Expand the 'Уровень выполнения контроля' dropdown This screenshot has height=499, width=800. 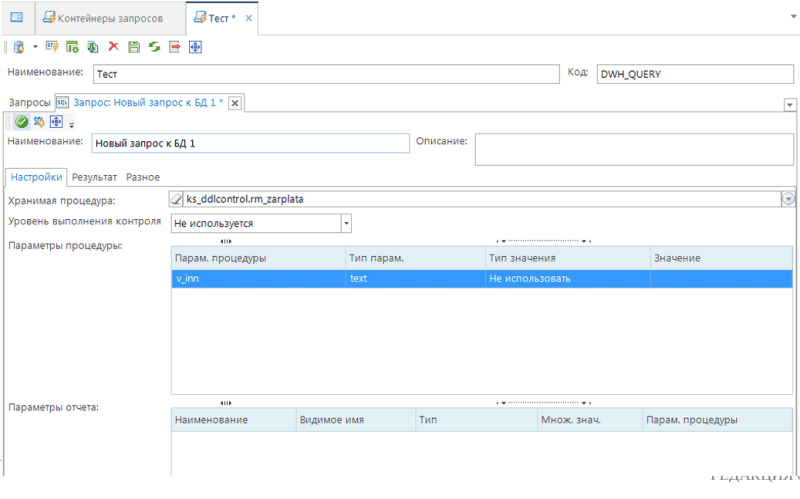[x=346, y=224]
